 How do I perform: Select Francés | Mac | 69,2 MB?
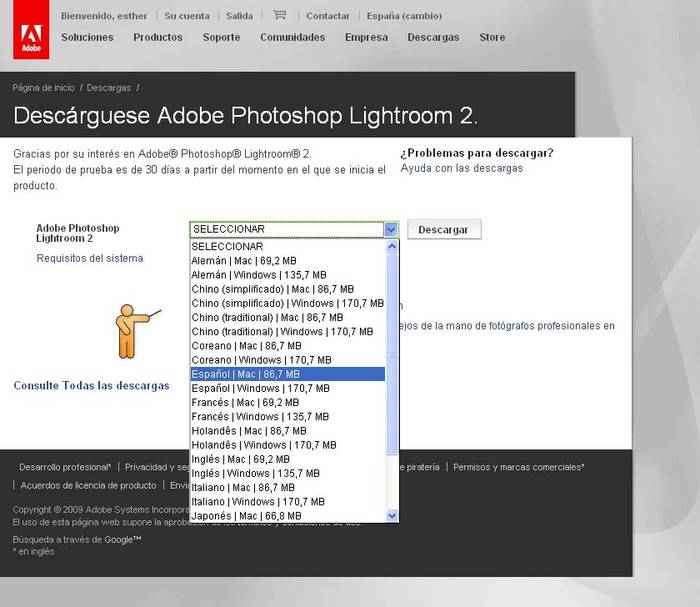pyautogui.click(x=288, y=403)
